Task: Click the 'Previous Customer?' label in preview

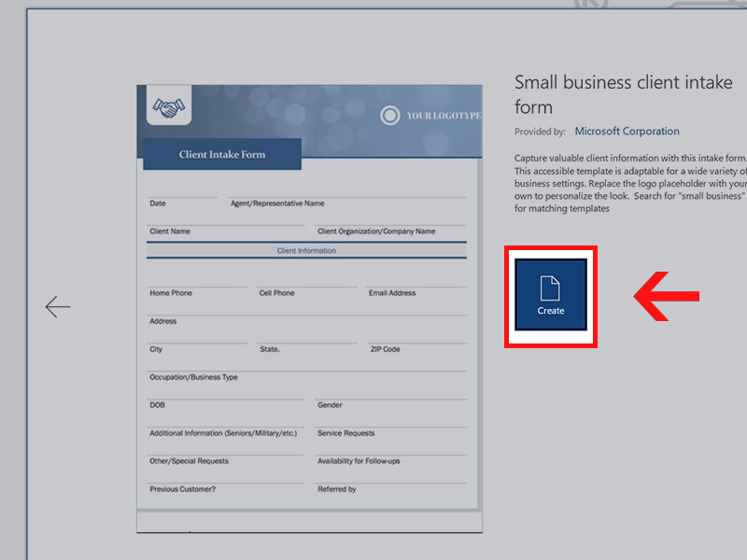Action: [x=182, y=489]
